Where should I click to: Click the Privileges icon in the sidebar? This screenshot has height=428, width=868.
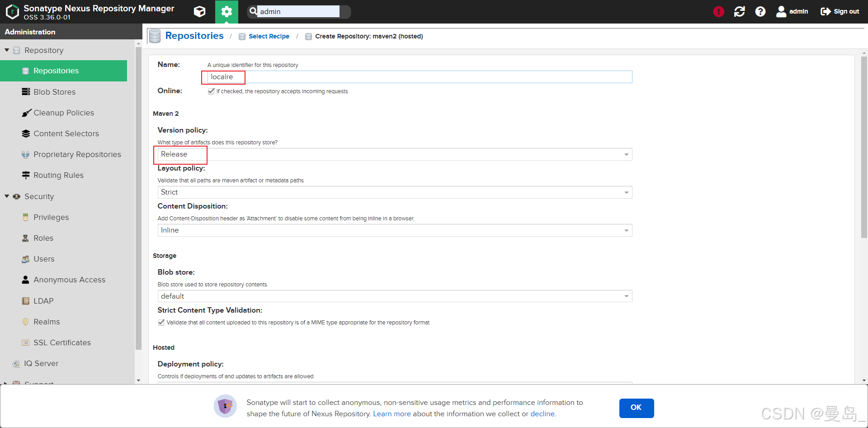coord(26,217)
